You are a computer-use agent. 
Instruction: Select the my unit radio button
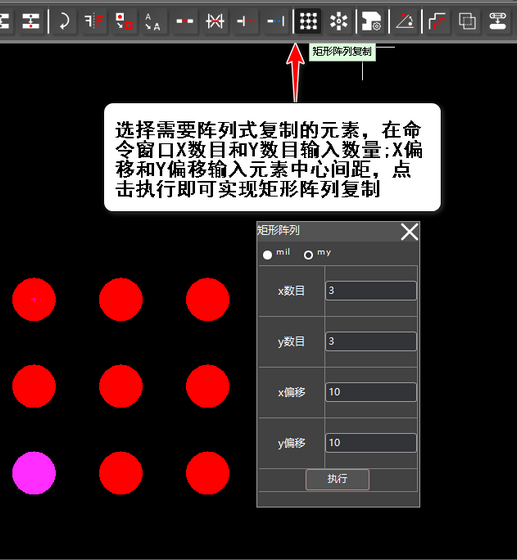pos(308,255)
